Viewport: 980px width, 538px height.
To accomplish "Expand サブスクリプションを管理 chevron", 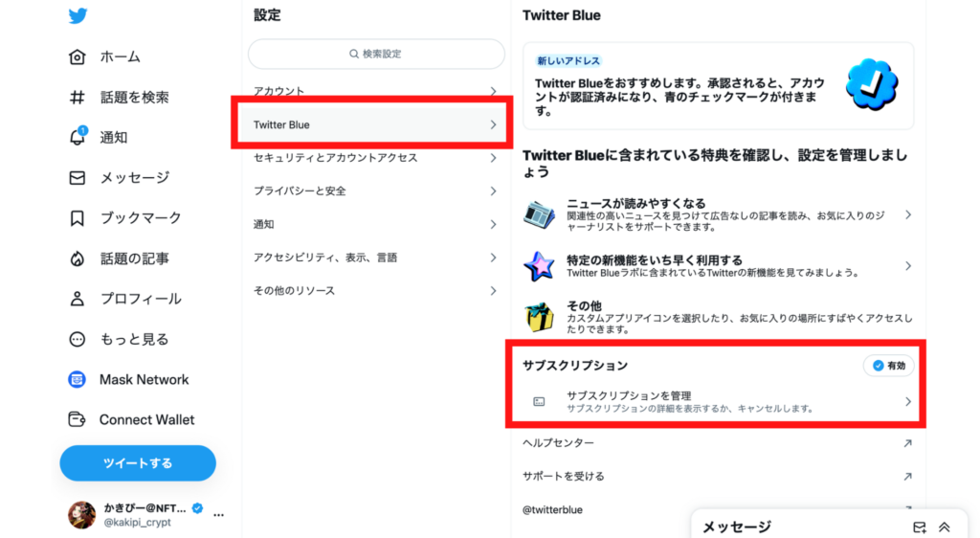I will coord(908,402).
